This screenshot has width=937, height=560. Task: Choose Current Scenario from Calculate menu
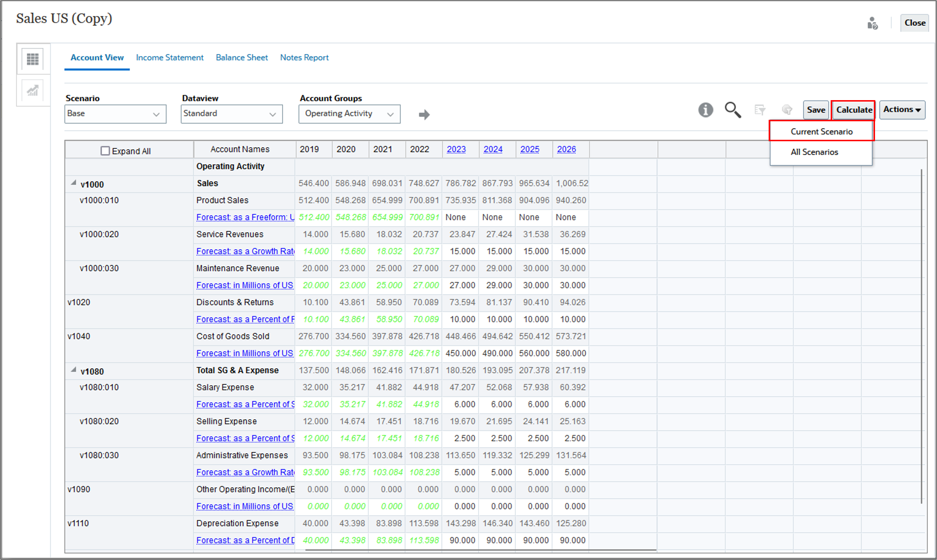[821, 131]
